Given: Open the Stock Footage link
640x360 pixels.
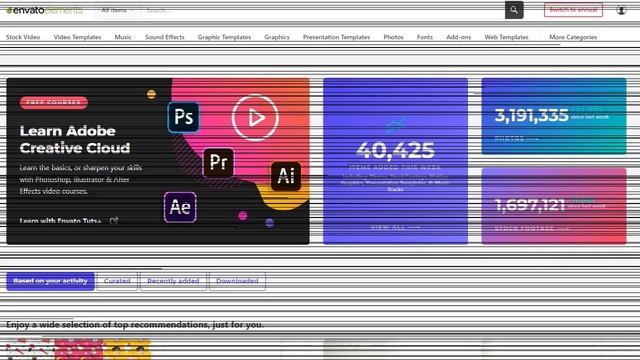Looking at the screenshot, I should coord(531,228).
